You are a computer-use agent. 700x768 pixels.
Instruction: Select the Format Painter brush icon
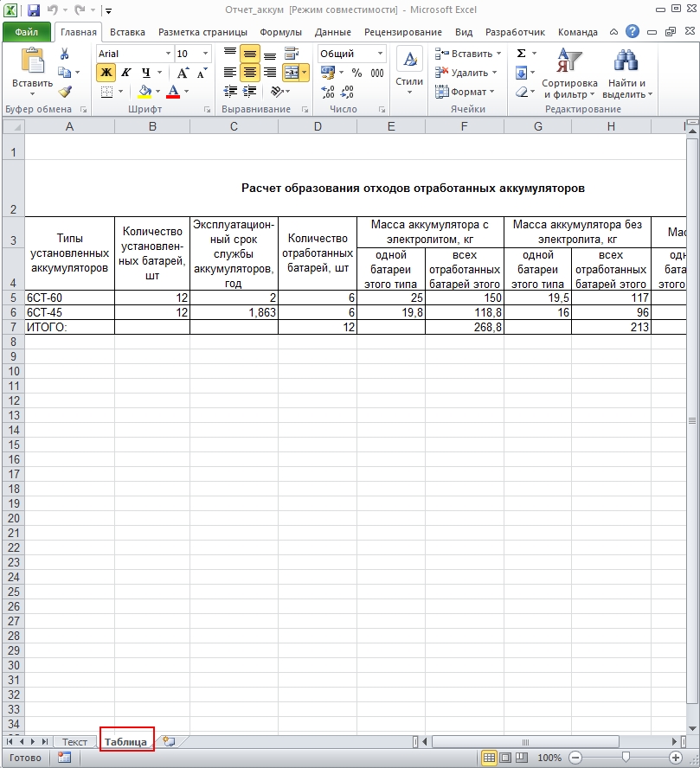(65, 92)
